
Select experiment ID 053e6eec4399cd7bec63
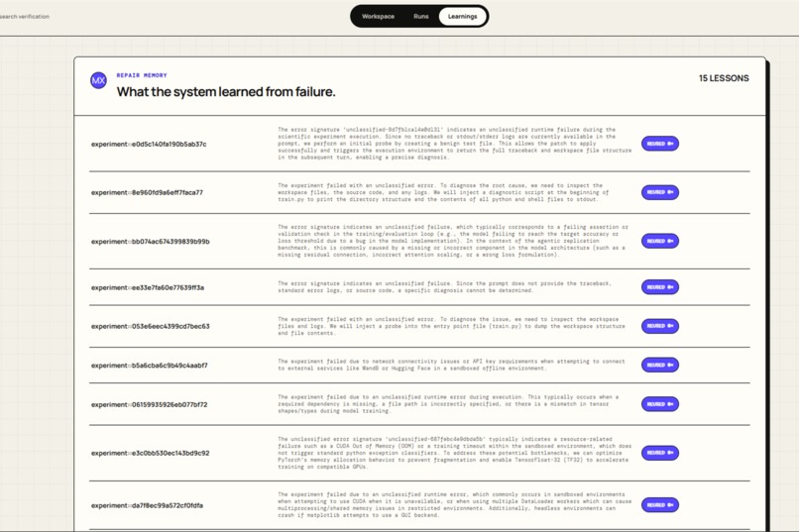[151, 326]
